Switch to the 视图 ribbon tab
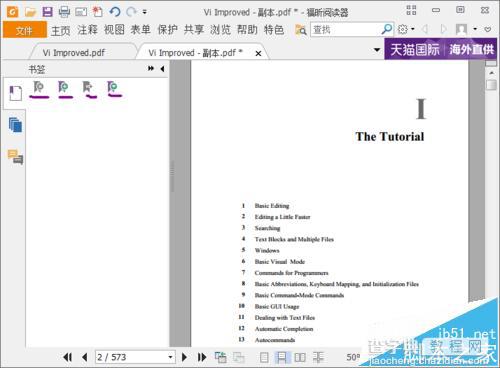Image resolution: width=500 pixels, height=368 pixels. (x=114, y=30)
